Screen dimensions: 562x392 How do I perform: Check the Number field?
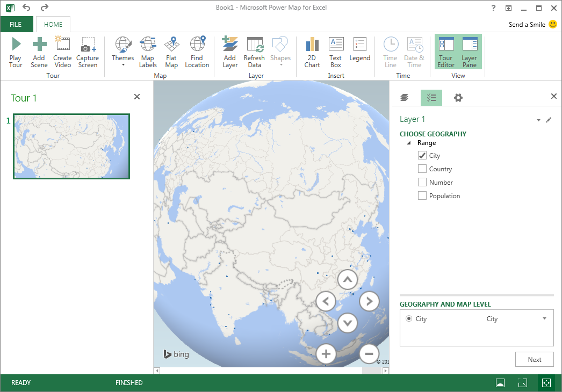pos(422,182)
